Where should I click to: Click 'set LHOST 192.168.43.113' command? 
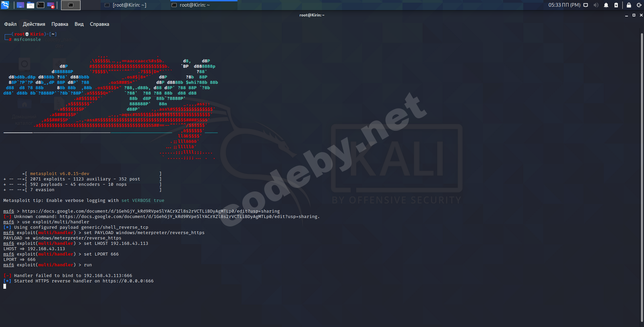click(x=116, y=243)
